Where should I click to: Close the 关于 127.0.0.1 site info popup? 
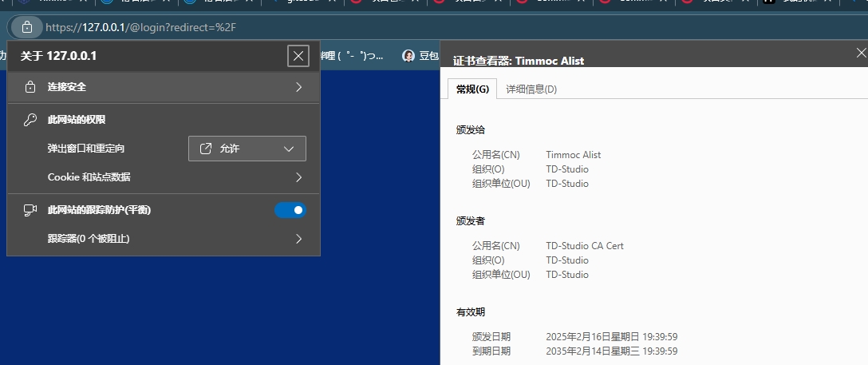tap(298, 56)
